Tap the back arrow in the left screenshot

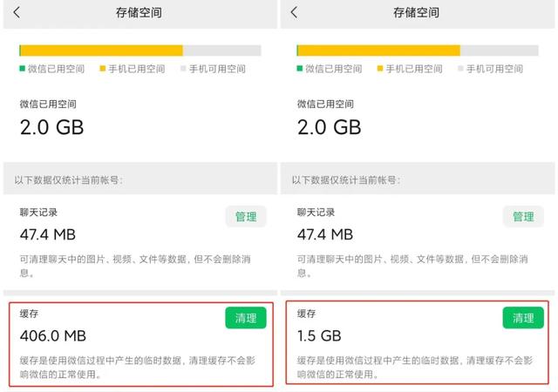[17, 13]
